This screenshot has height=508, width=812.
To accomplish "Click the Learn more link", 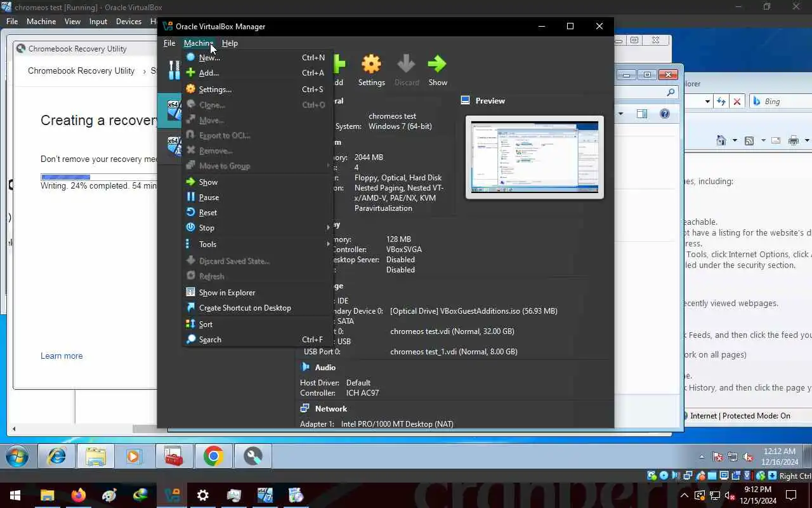I will (x=62, y=356).
